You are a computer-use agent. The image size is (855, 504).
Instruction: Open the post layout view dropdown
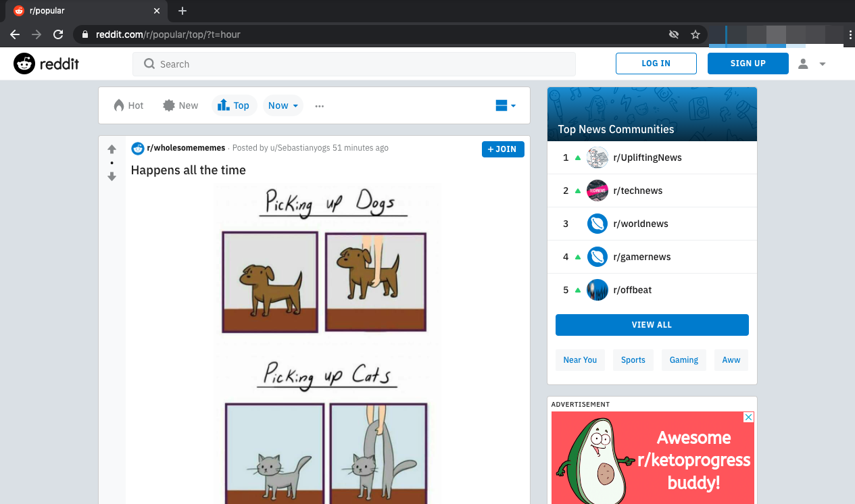pyautogui.click(x=506, y=105)
